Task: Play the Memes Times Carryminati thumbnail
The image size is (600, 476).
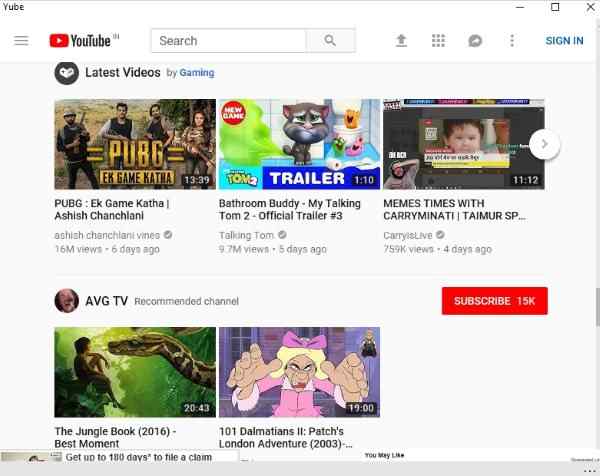Action: 464,144
